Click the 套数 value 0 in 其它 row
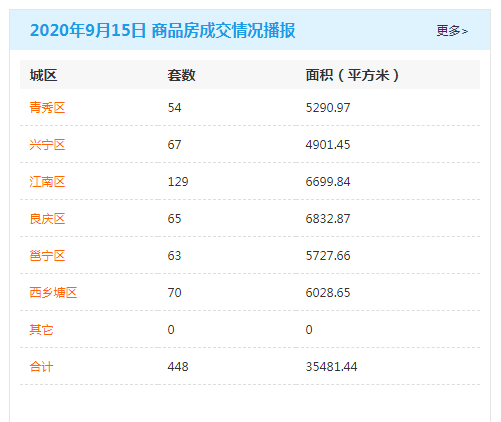This screenshot has width=501, height=422. coord(171,330)
